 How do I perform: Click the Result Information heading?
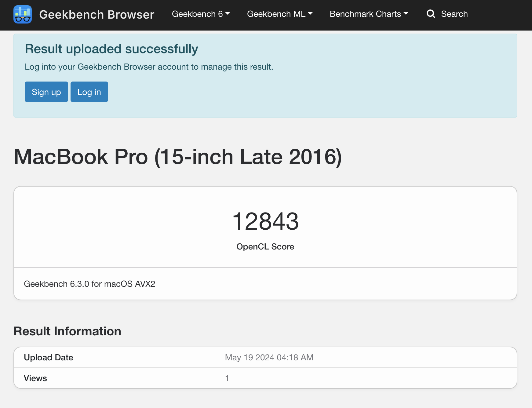coord(67,331)
